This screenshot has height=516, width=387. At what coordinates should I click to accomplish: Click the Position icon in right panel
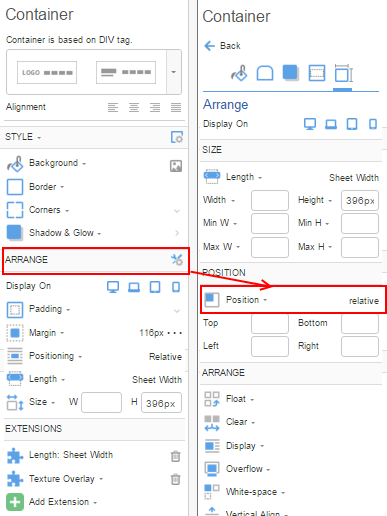pyautogui.click(x=212, y=299)
